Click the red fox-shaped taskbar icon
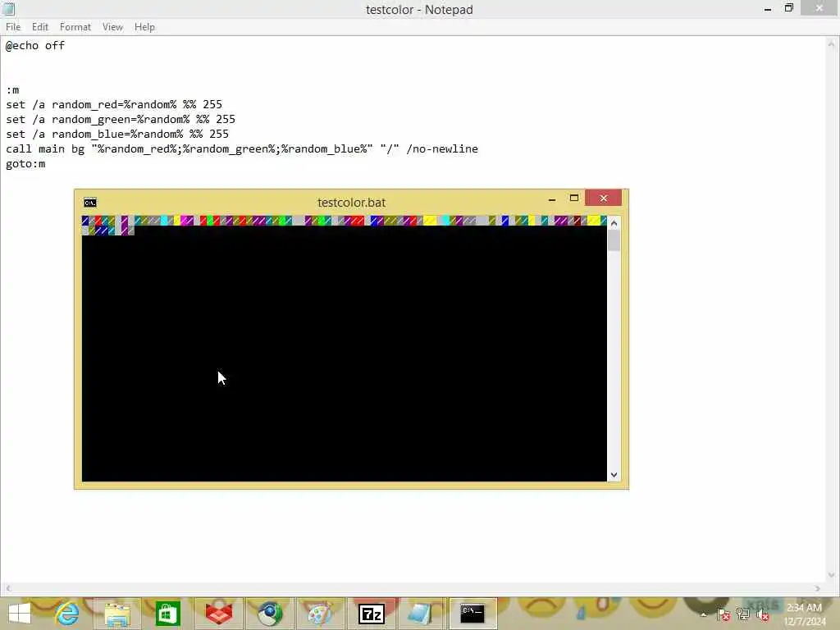 (x=218, y=614)
